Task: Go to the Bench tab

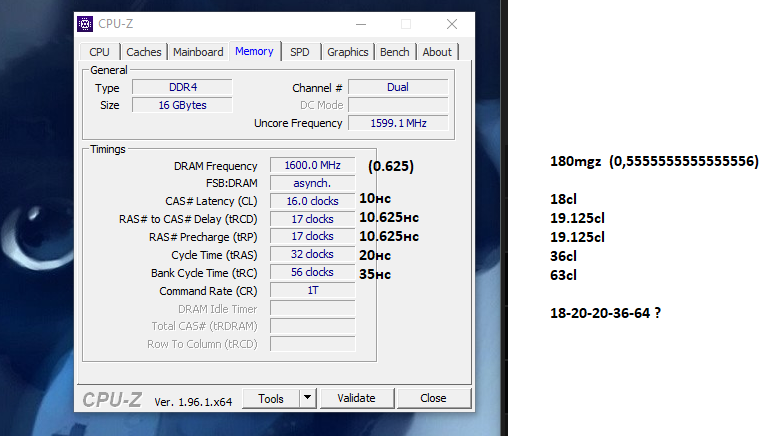Action: click(394, 52)
